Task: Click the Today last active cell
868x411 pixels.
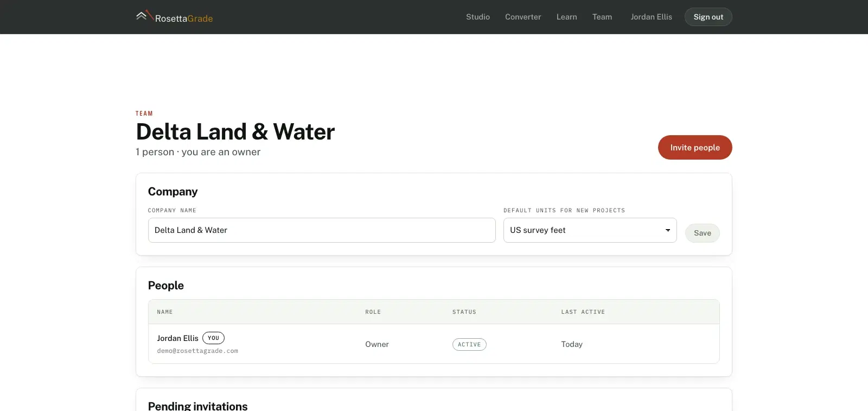Action: click(x=572, y=344)
